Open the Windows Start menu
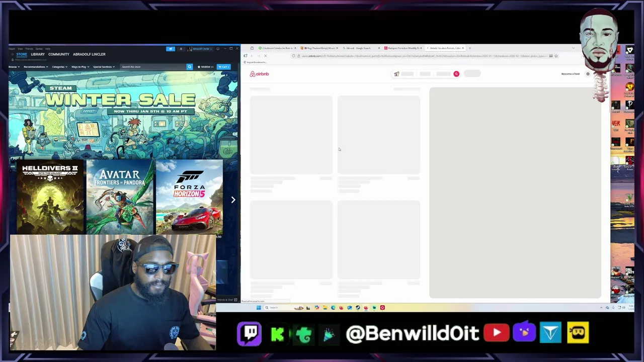644x362 pixels. coord(259,308)
